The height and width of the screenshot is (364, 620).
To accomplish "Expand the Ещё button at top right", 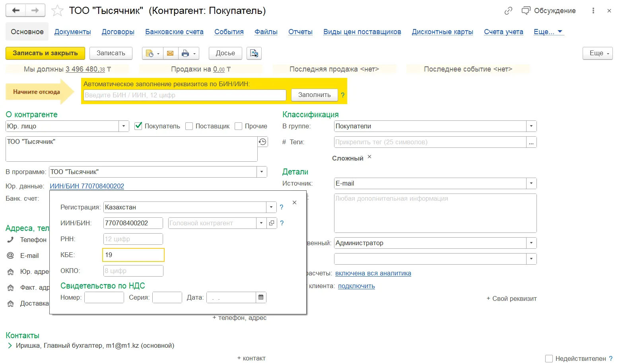I will tap(598, 53).
